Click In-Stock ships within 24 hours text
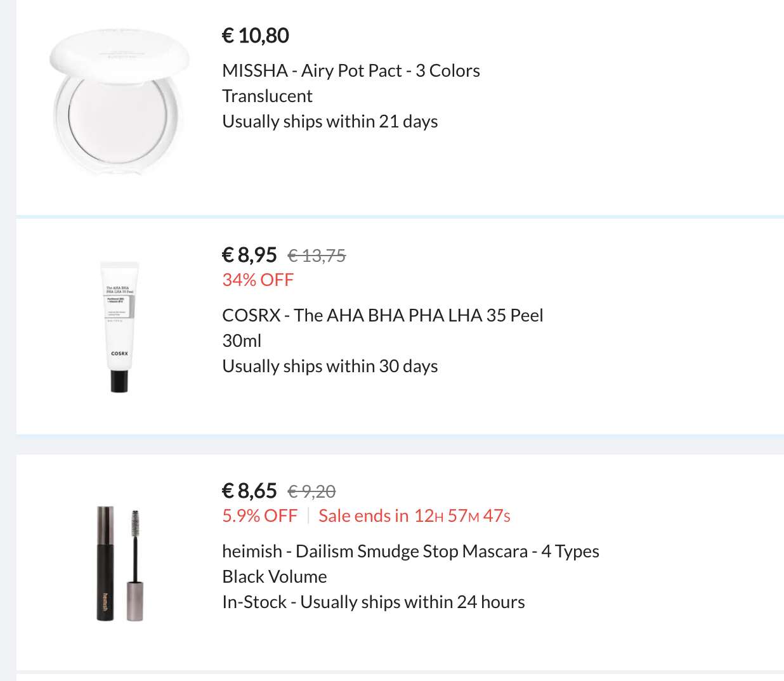The image size is (784, 681). click(x=374, y=602)
